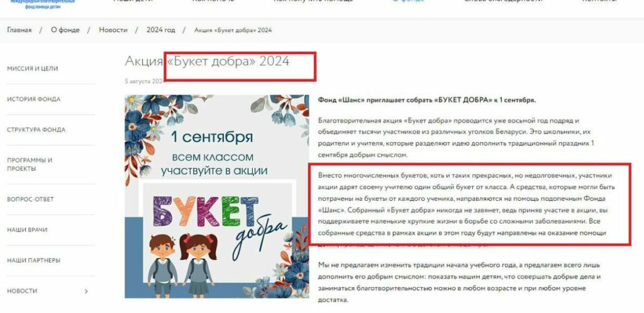Screen dimensions: 644x313
Task: Open the О фонде breadcrumb
Action: click(x=65, y=30)
